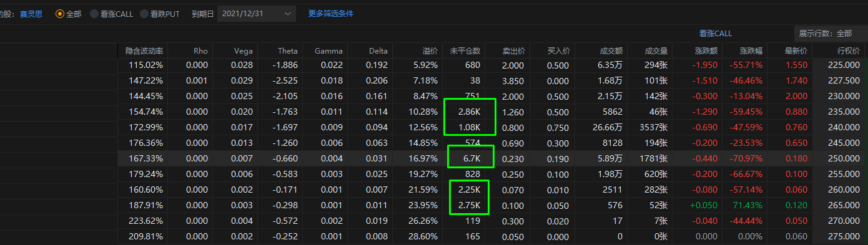The width and height of the screenshot is (868, 245).
Task: Select the 看涨CALL radio option
Action: (x=94, y=14)
